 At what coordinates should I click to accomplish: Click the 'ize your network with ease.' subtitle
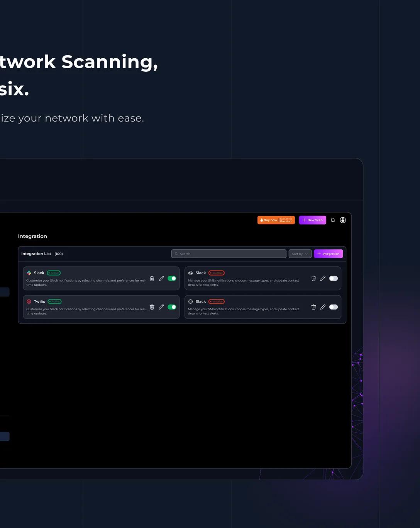pos(72,118)
